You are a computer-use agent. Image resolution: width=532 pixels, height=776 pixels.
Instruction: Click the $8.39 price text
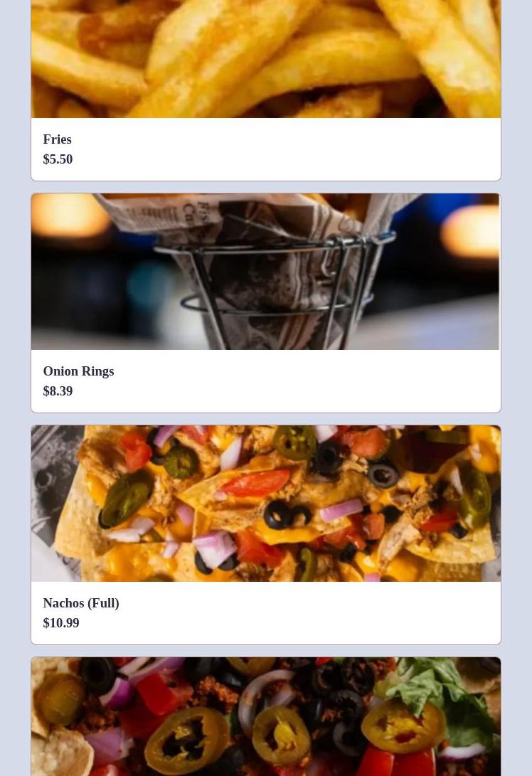[x=58, y=391]
